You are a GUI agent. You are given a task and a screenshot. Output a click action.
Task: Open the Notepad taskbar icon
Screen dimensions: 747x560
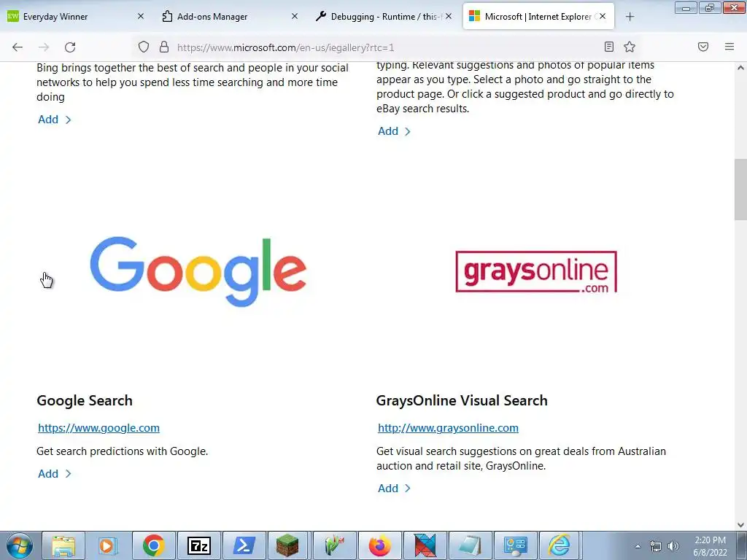471,545
